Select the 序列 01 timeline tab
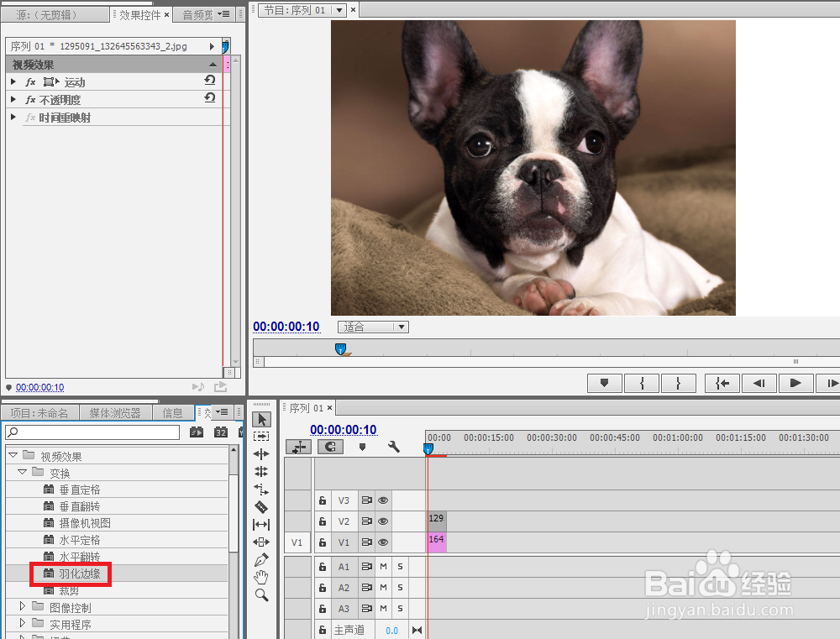This screenshot has width=840, height=639. click(x=307, y=408)
